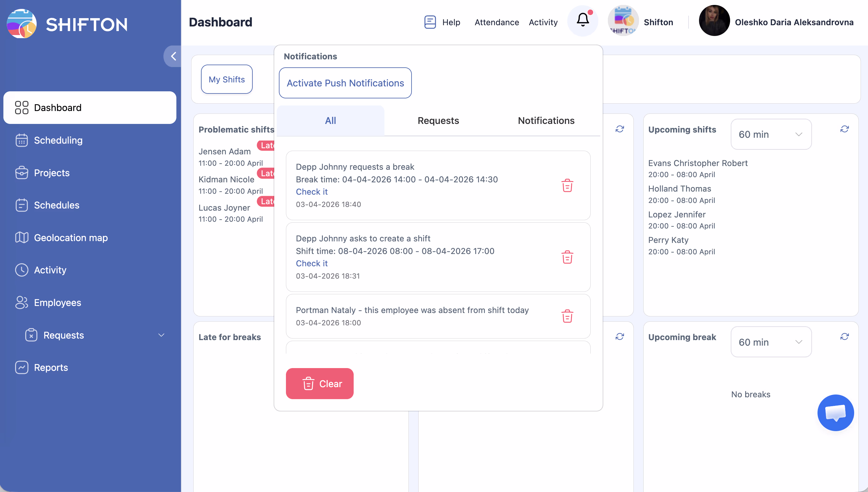Click Check it under the break request

pos(311,192)
